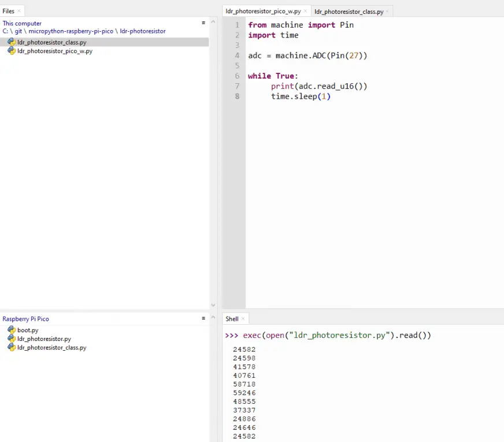
Task: Close the Shell tab
Action: tap(243, 319)
